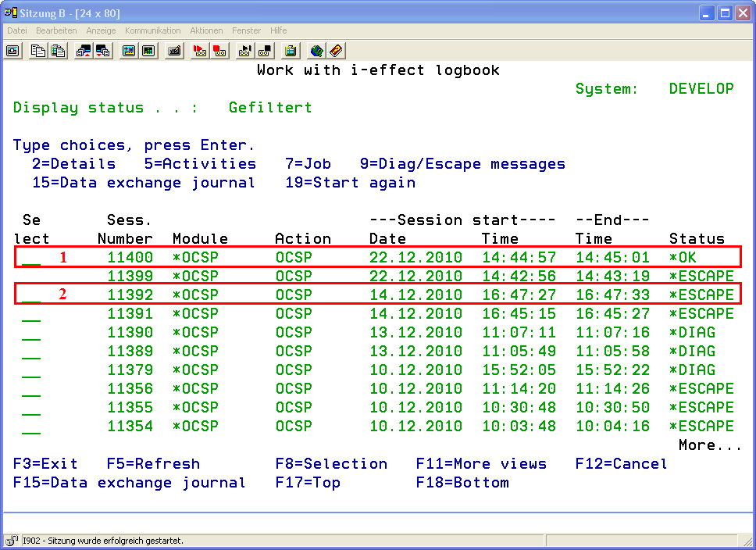This screenshot has height=550, width=756.
Task: Click the Receive File from Host icon
Action: click(x=103, y=51)
